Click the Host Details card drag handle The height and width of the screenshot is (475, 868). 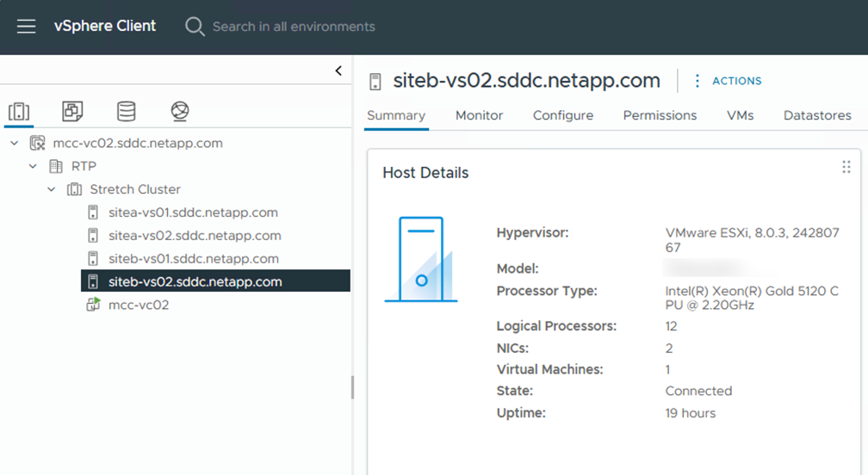click(x=846, y=167)
